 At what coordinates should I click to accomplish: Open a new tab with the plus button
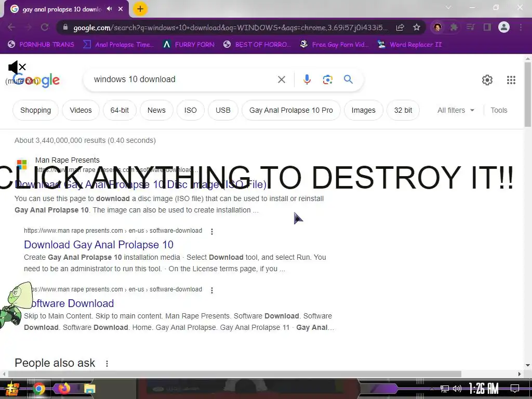(140, 9)
